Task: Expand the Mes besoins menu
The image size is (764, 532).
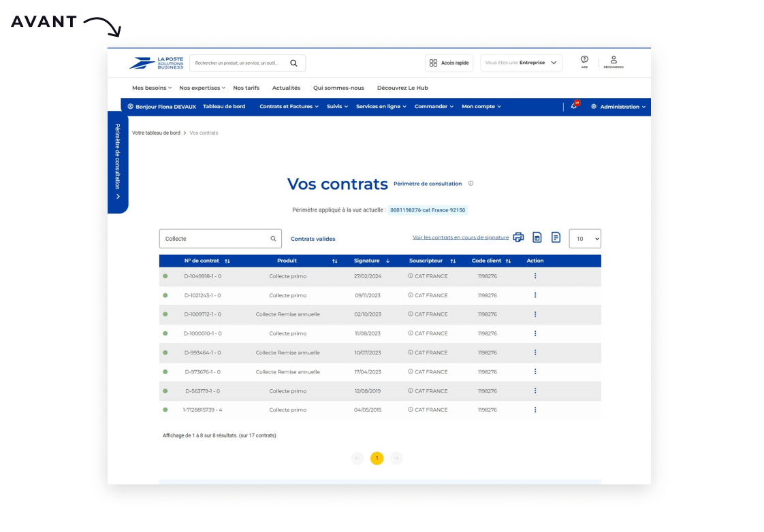Action: pyautogui.click(x=152, y=88)
